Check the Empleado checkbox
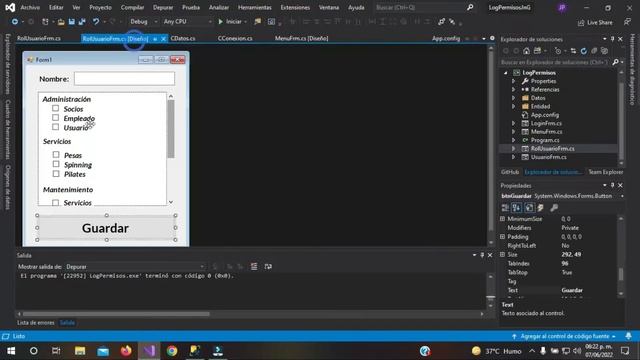 [x=56, y=118]
